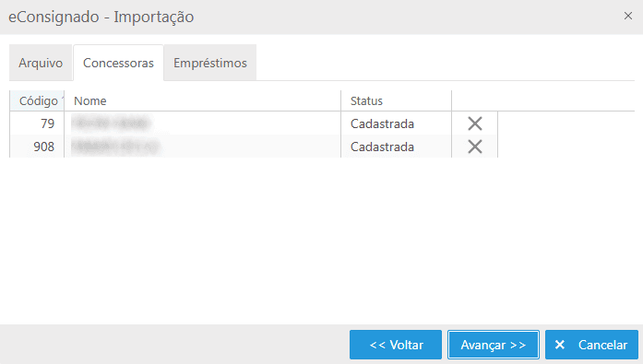
Task: Select the Concessoras tab
Action: 118,63
